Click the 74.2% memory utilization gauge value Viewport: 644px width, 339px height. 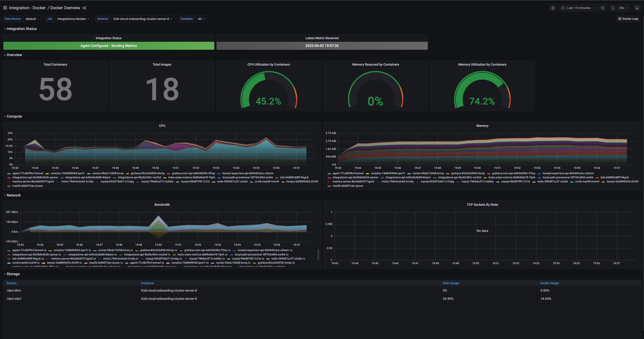point(482,101)
